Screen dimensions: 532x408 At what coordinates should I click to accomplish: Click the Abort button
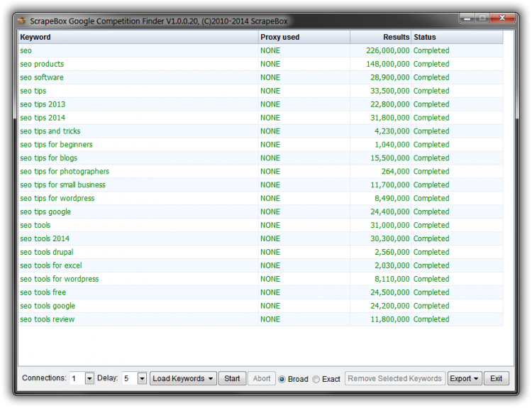[x=262, y=378]
